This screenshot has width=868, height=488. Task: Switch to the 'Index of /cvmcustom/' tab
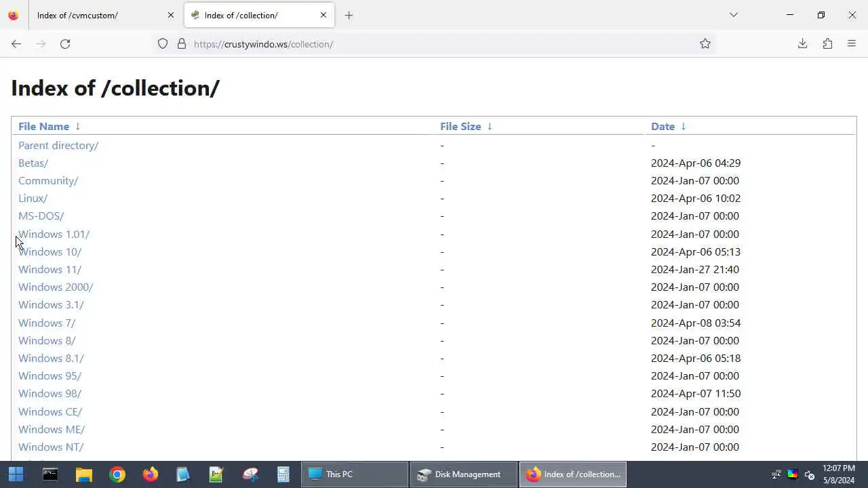(x=105, y=15)
